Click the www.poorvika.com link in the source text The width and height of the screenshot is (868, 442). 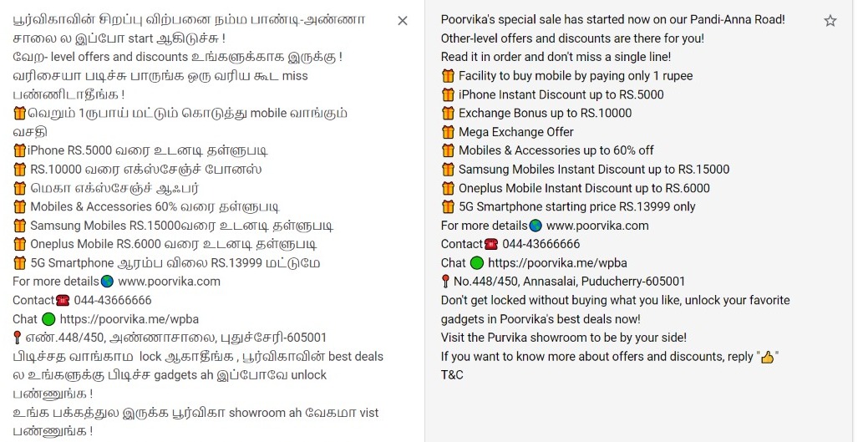point(169,282)
